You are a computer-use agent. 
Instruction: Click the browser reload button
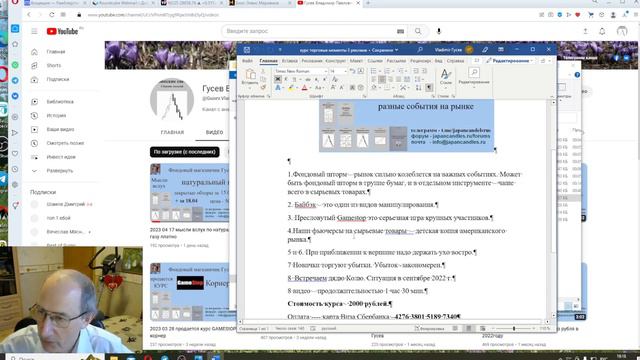click(51, 15)
